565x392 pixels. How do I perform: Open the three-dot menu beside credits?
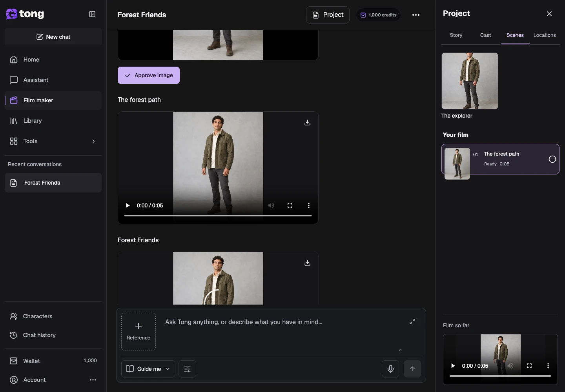(x=416, y=15)
